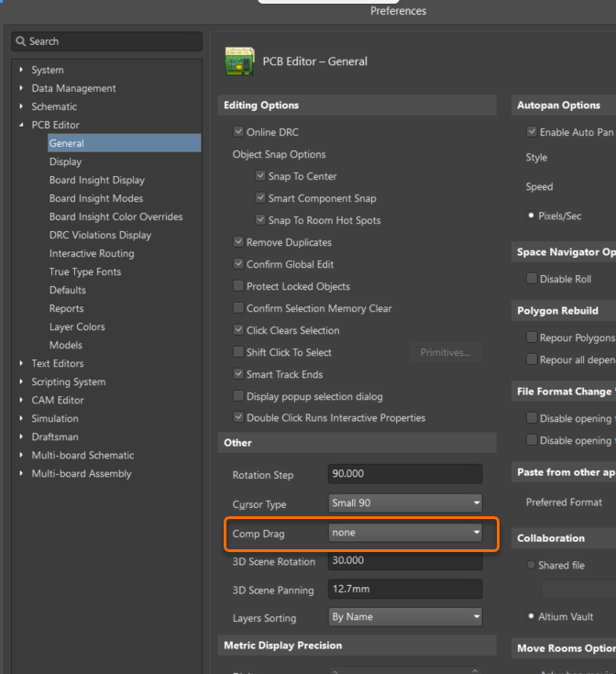Click the PCB Editor board icon
The width and height of the screenshot is (616, 674).
click(239, 61)
